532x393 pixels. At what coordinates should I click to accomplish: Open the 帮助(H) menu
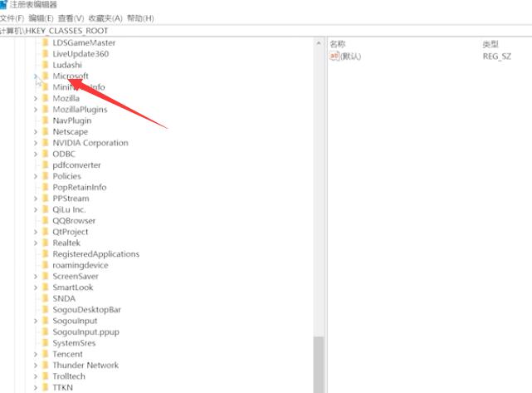point(140,18)
